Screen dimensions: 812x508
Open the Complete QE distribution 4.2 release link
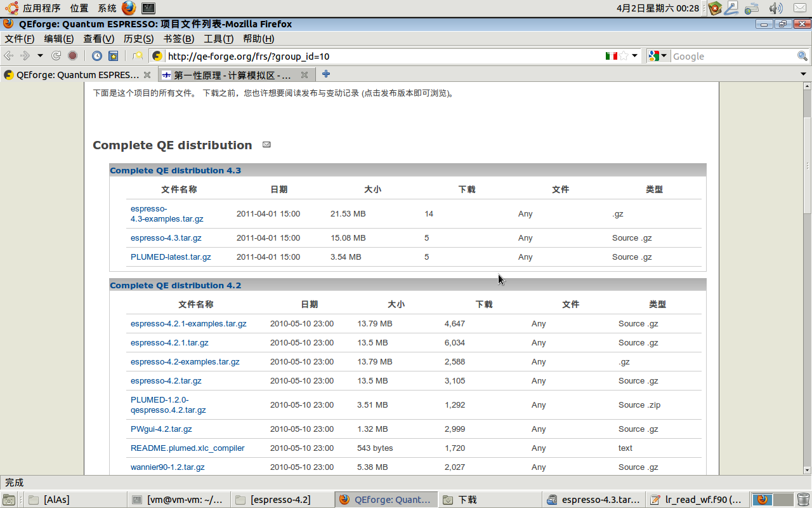[175, 285]
